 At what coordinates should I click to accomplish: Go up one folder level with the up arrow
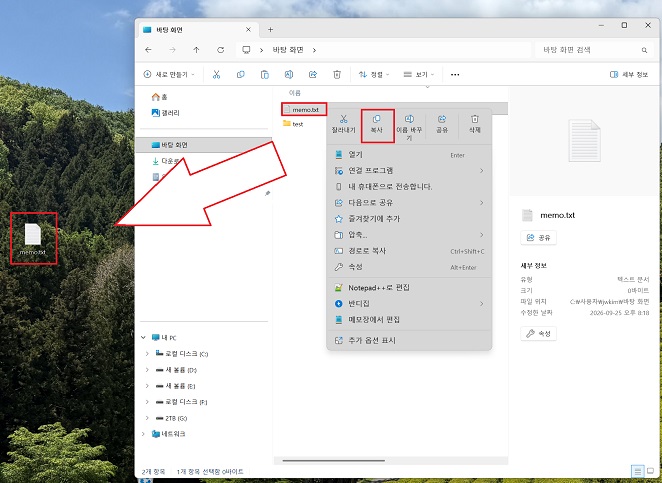[x=196, y=50]
